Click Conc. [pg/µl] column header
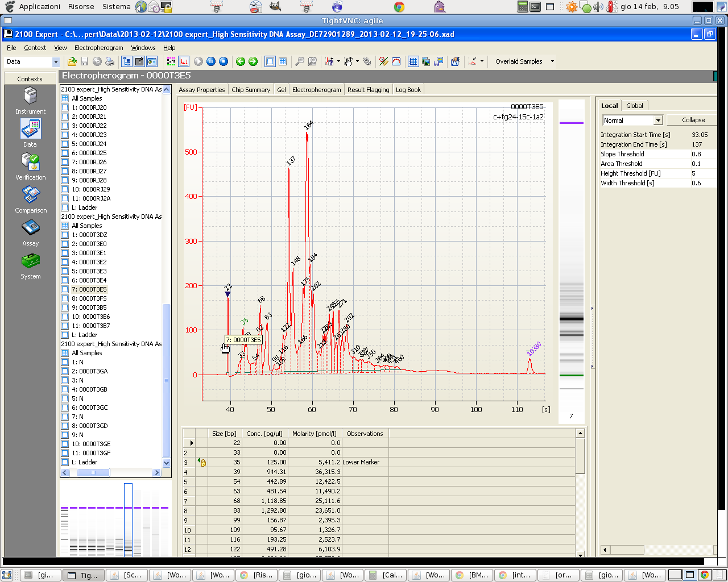This screenshot has height=582, width=728. [x=264, y=434]
